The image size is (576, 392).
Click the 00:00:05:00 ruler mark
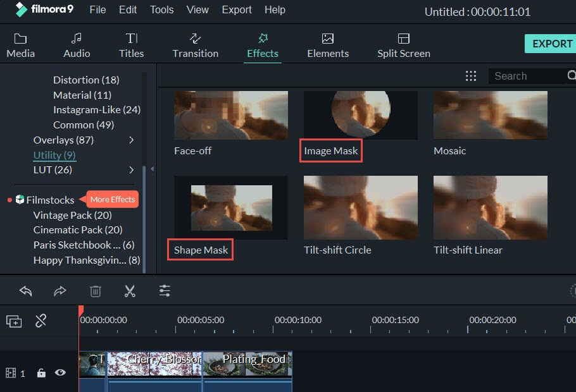tap(201, 320)
